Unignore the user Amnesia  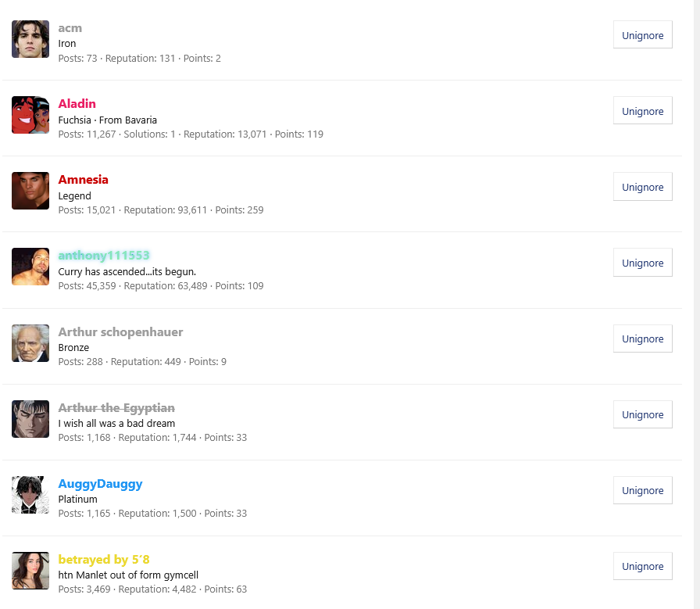[x=643, y=186]
